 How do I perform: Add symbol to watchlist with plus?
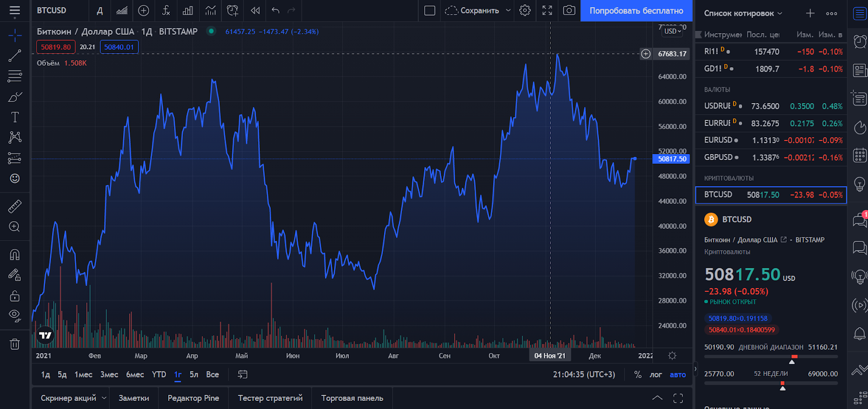click(x=810, y=13)
